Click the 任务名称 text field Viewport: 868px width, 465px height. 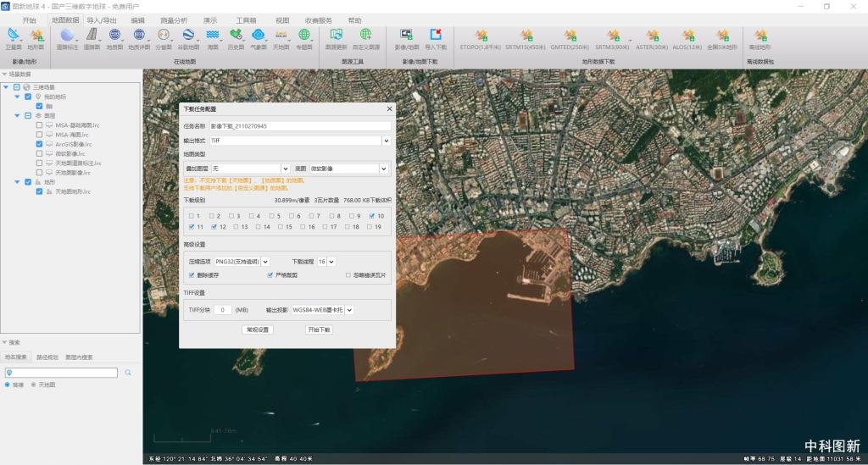tap(299, 126)
